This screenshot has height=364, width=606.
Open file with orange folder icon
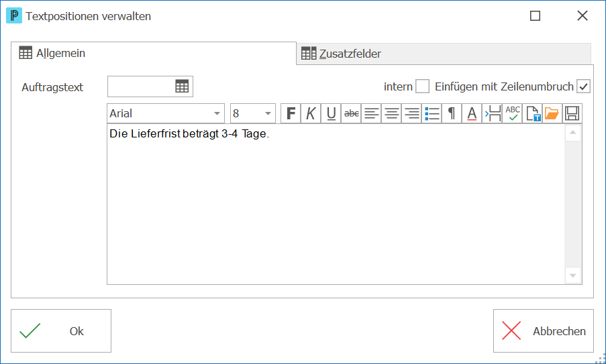coord(553,113)
